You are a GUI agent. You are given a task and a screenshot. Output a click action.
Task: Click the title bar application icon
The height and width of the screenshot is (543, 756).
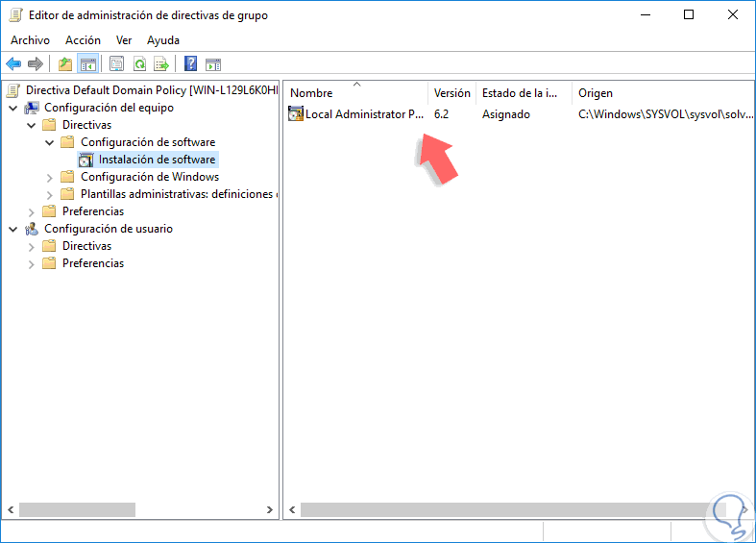click(x=16, y=15)
